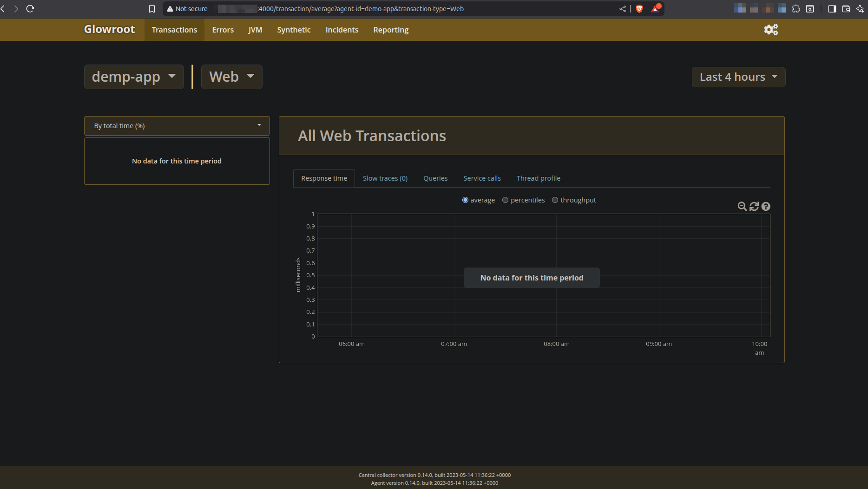868x489 pixels.
Task: Click the chart refresh icon
Action: pos(754,207)
